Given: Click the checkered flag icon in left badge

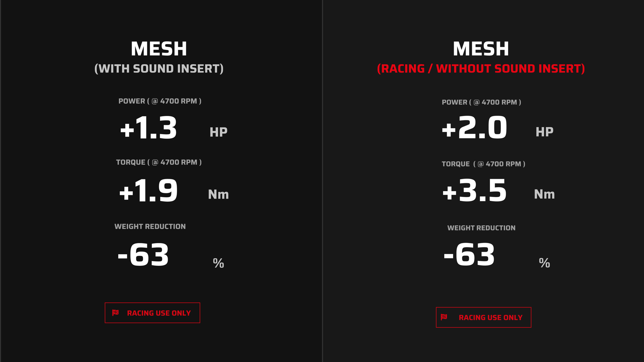Looking at the screenshot, I should pos(115,312).
